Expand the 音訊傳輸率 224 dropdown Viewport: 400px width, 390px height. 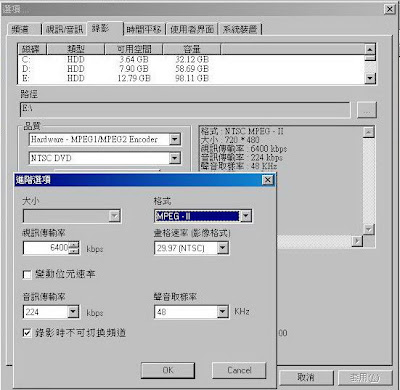point(73,312)
